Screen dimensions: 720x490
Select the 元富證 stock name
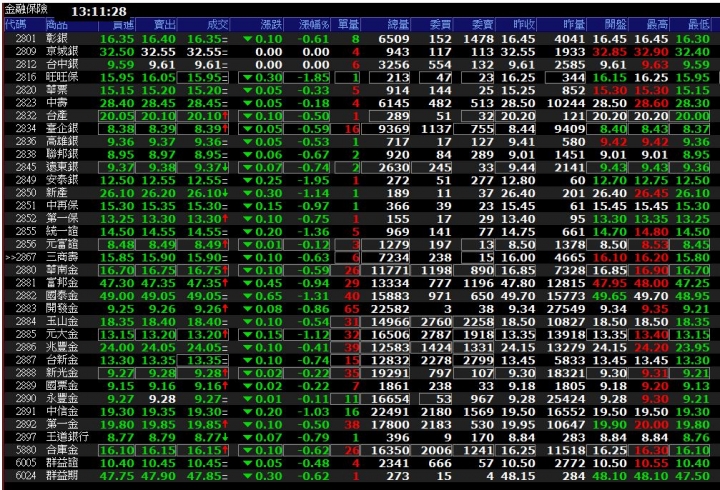click(62, 244)
